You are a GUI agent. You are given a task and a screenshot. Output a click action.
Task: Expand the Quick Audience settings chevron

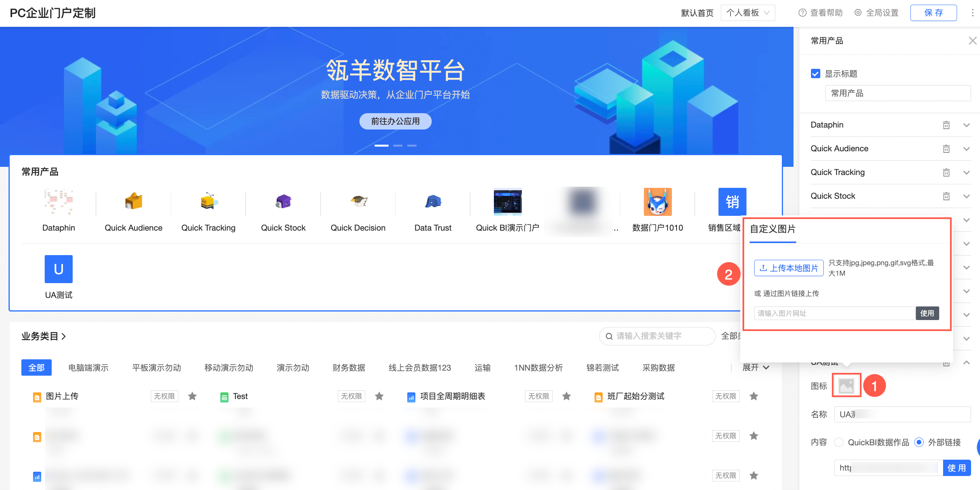tap(967, 149)
